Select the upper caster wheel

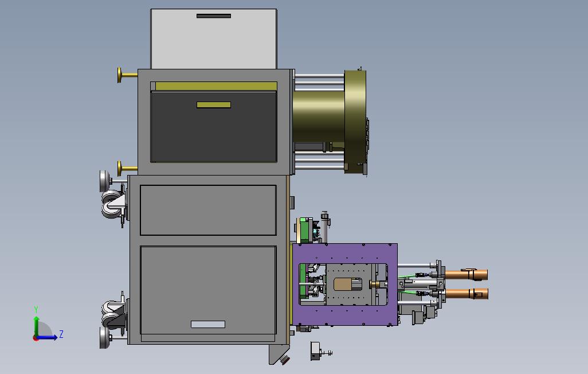(x=112, y=205)
